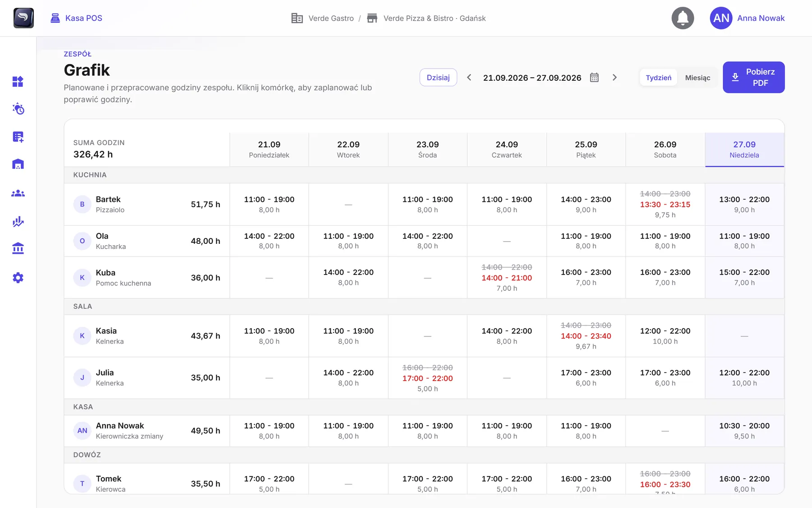The width and height of the screenshot is (812, 508).
Task: Edit Anna Nowak's Sunday 10:30 - 20:00 shift
Action: coord(744,431)
